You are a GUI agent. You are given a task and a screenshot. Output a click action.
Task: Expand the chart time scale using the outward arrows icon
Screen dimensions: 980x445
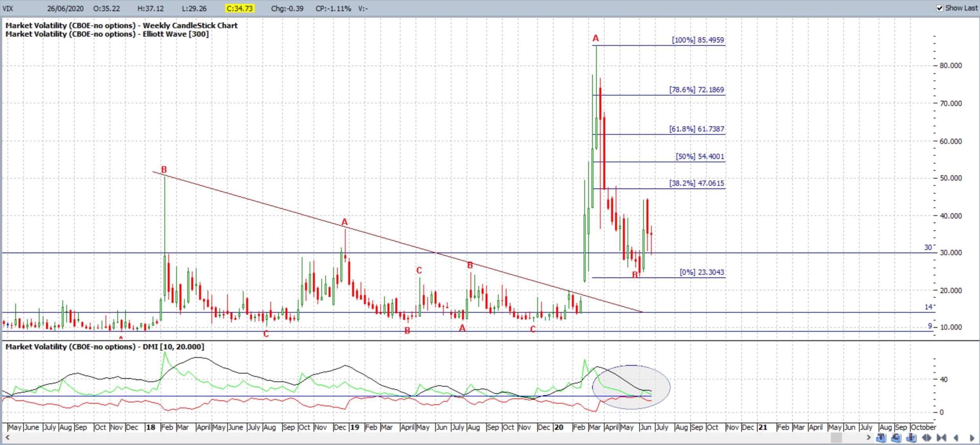click(926, 438)
